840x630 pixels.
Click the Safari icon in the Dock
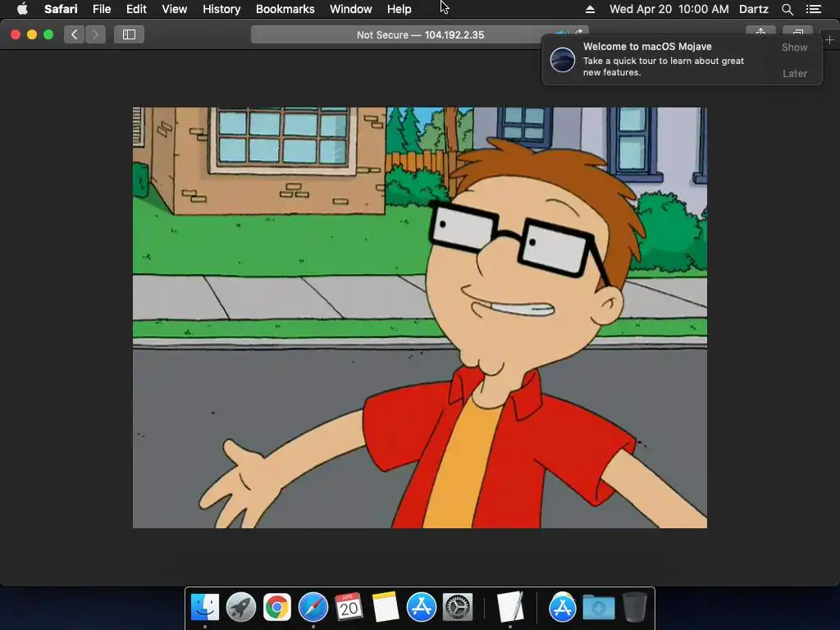pos(313,608)
